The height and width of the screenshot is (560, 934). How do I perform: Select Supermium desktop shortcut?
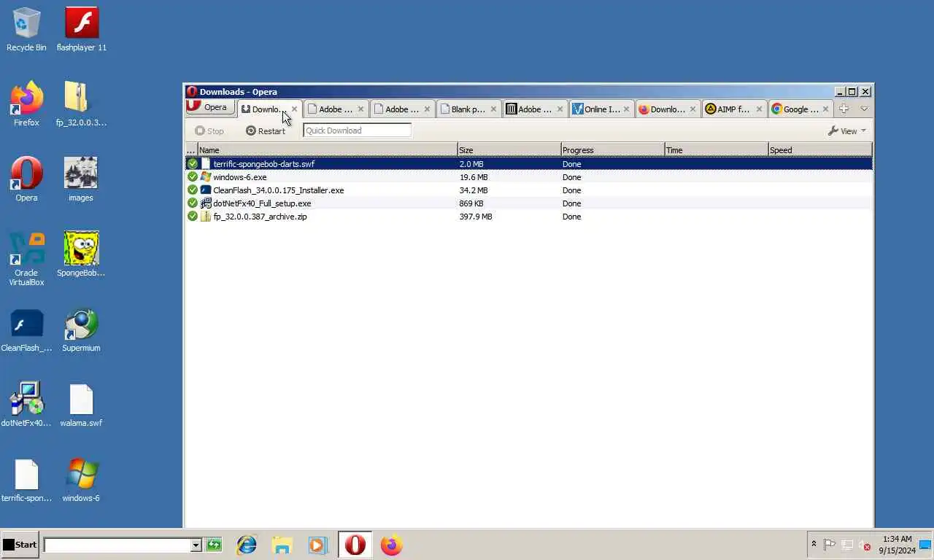[81, 330]
